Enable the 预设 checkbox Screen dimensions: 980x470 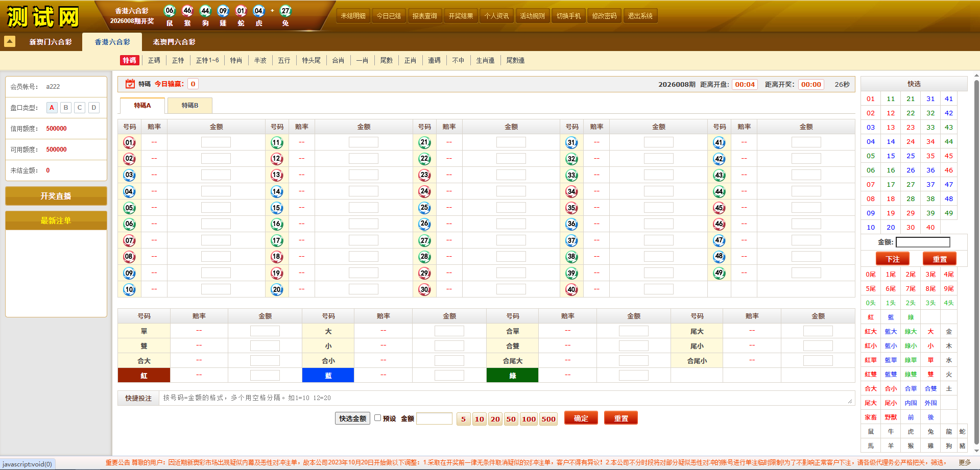[x=378, y=418]
